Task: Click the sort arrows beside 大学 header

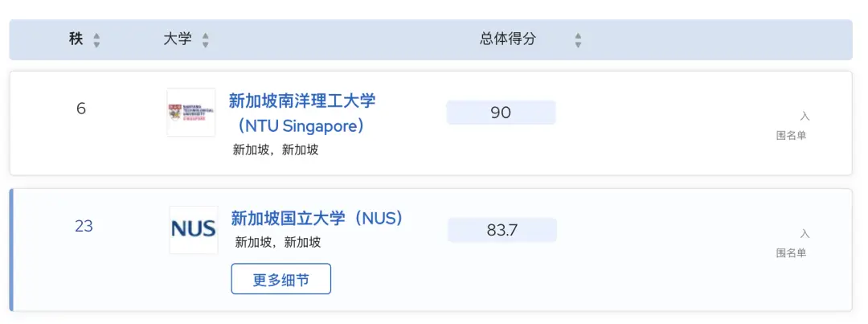Action: [205, 39]
